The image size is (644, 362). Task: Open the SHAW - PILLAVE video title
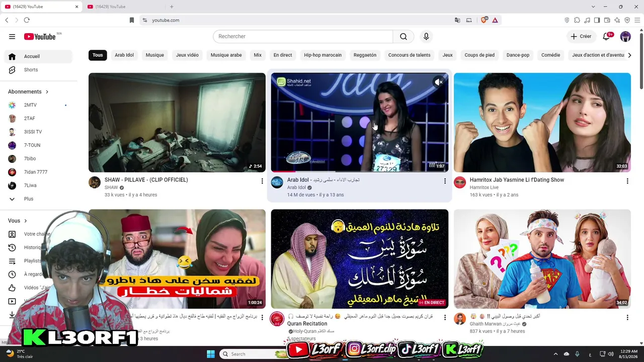point(146,180)
